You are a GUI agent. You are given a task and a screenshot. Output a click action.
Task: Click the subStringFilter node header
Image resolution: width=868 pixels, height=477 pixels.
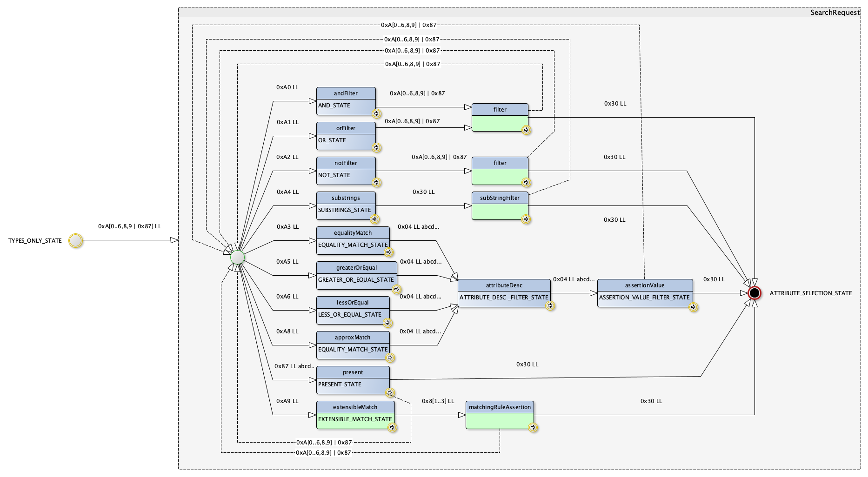pyautogui.click(x=500, y=198)
